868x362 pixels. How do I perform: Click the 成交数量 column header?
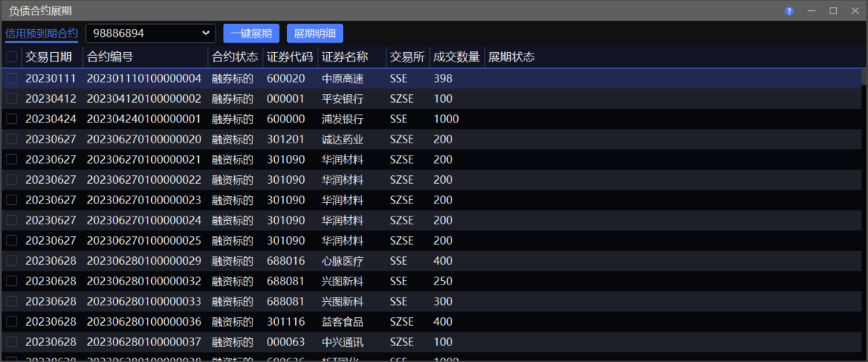[456, 57]
